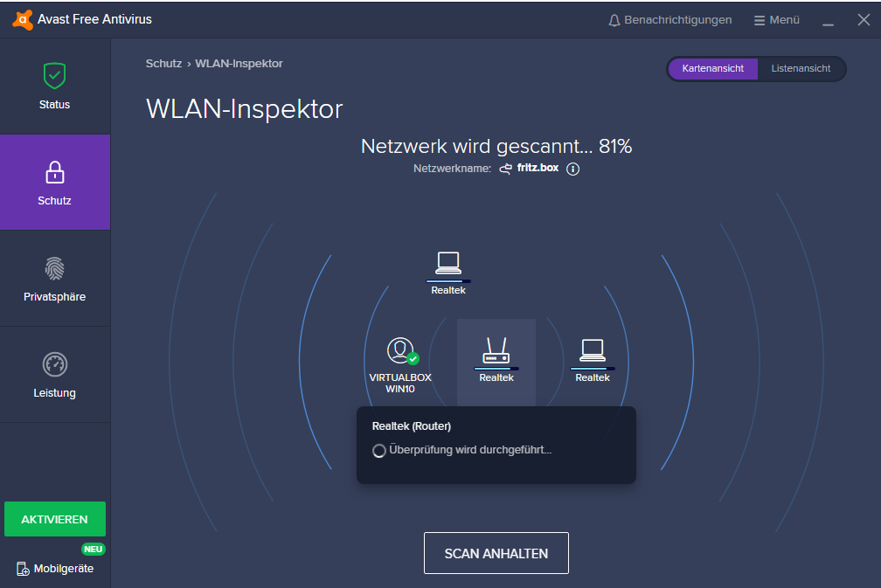Click the 'Realtek (Router)' tooltip title
881x588 pixels.
[x=412, y=426]
